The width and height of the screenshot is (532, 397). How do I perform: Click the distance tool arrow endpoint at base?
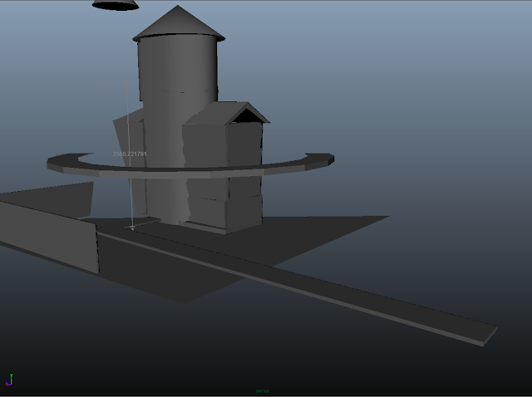(132, 228)
